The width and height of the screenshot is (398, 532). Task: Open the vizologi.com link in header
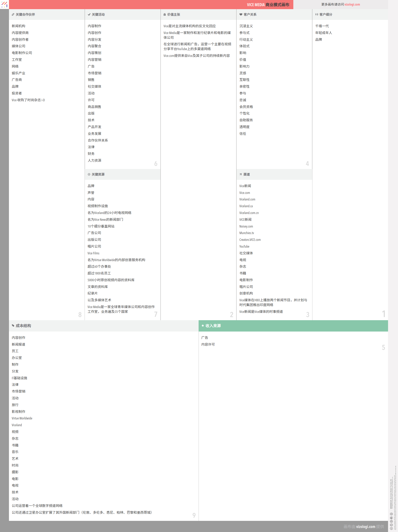click(x=352, y=4)
